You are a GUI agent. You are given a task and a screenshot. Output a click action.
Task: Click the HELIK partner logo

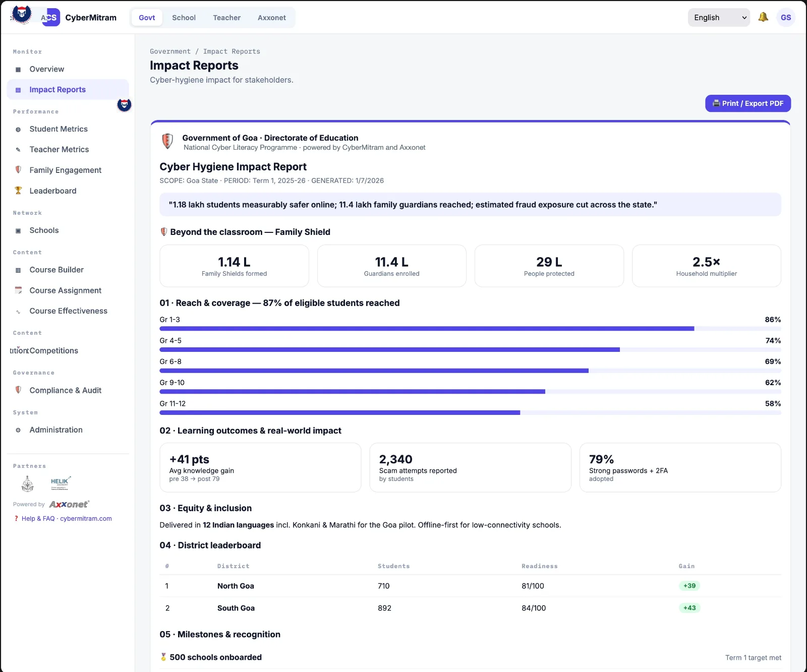(61, 483)
